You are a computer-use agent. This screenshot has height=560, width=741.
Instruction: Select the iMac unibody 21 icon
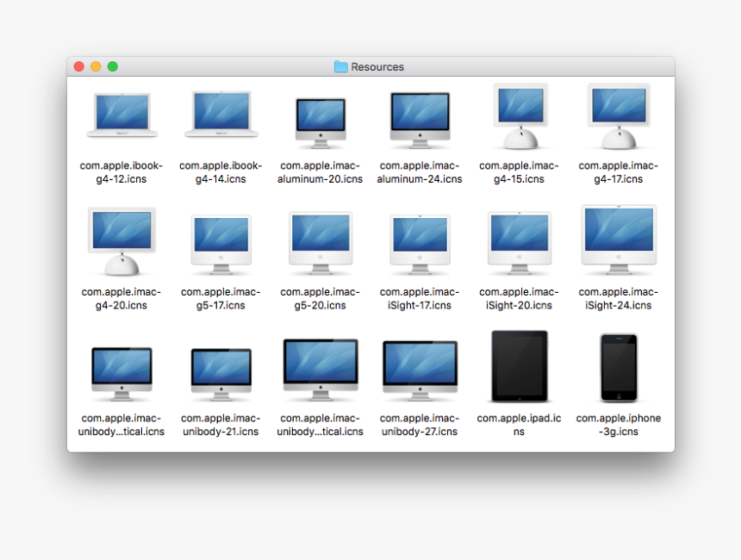(221, 375)
